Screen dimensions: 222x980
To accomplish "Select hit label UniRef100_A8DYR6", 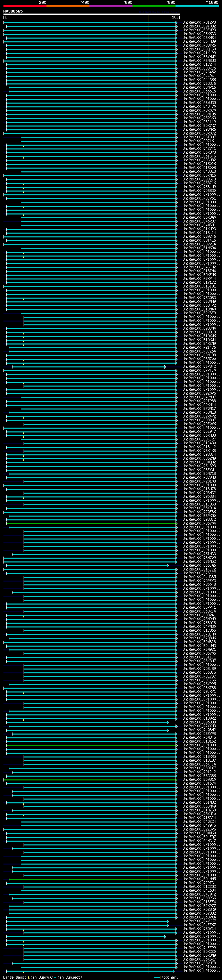I will (x=199, y=45).
